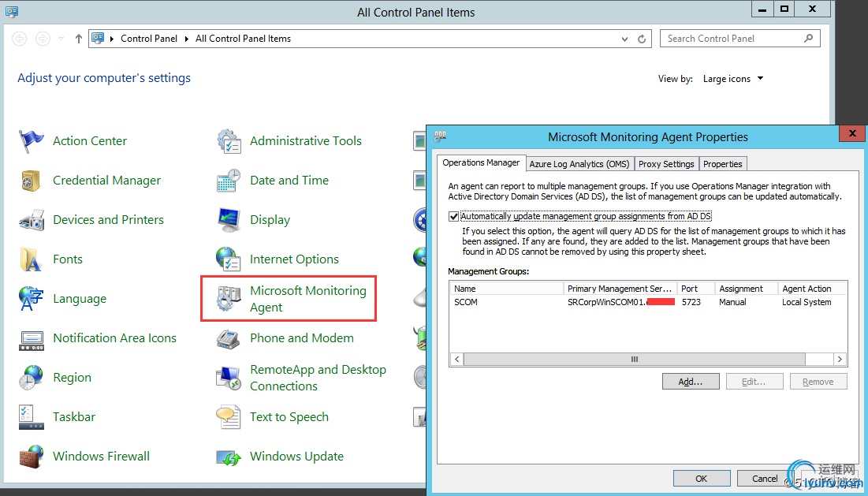The image size is (868, 496).
Task: Click the Windows Firewall link text
Action: (x=101, y=456)
